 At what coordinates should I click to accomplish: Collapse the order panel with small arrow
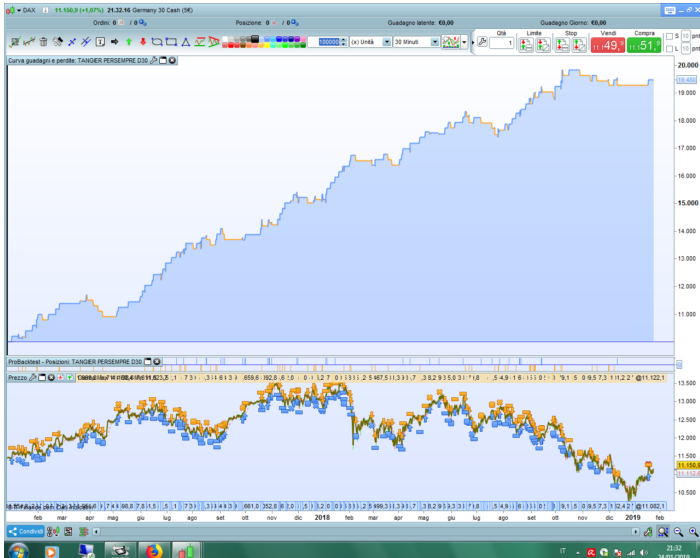tap(472, 42)
